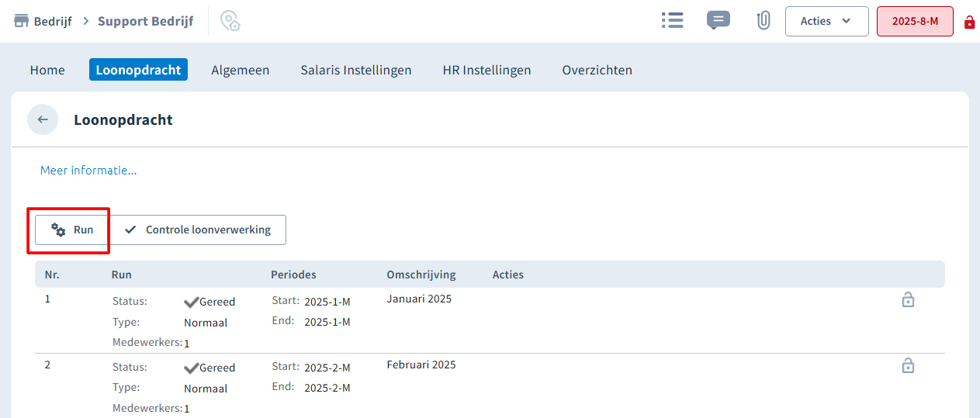
Task: Select the Januari 2025 description text
Action: 419,299
